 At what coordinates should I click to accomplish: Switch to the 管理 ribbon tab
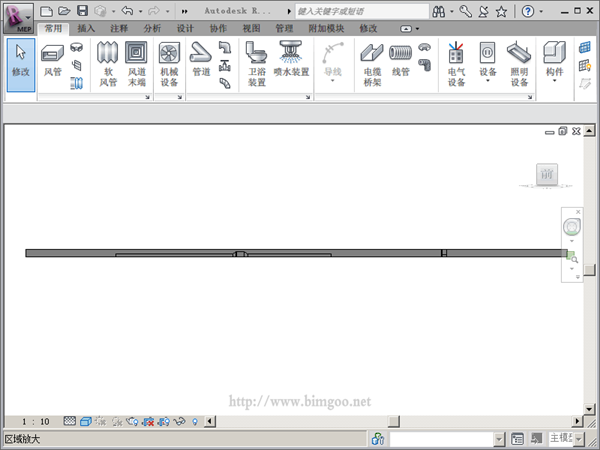tap(284, 28)
